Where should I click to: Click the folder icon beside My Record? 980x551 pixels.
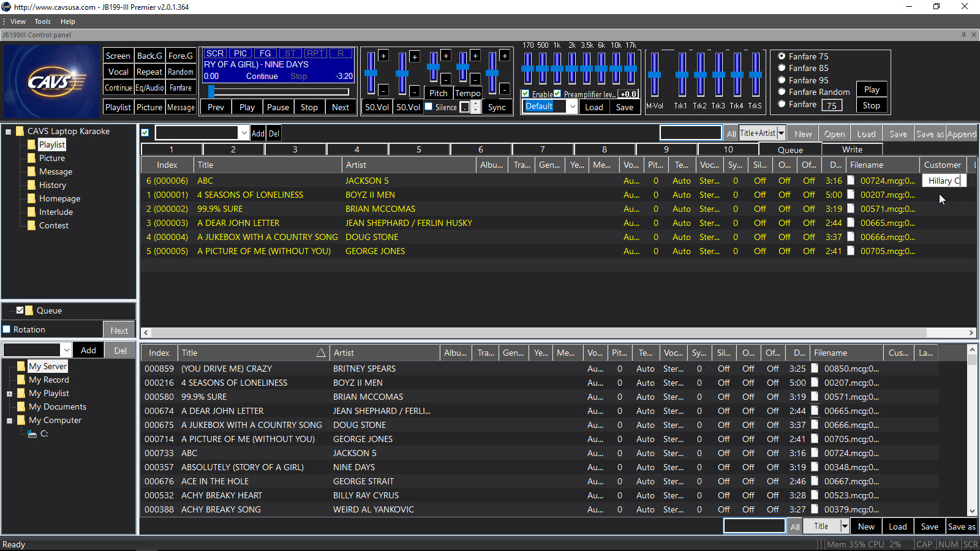21,380
